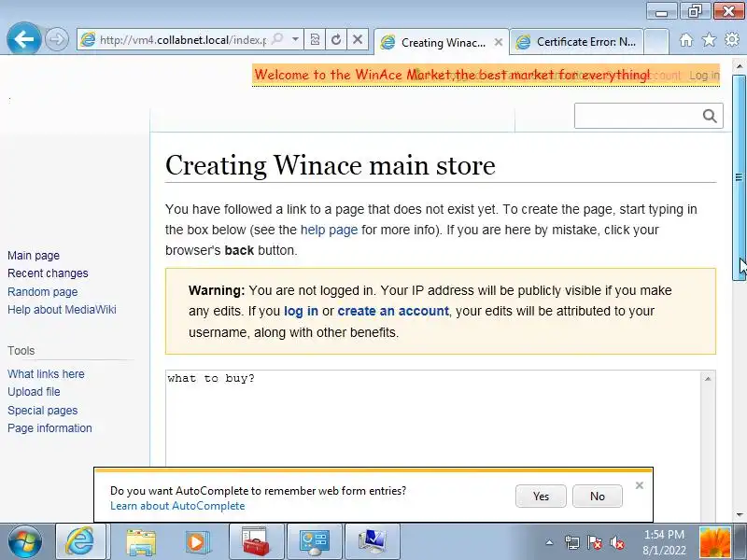This screenshot has height=560, width=747.
Task: Close the Creating Winac... tab
Action: tap(499, 42)
